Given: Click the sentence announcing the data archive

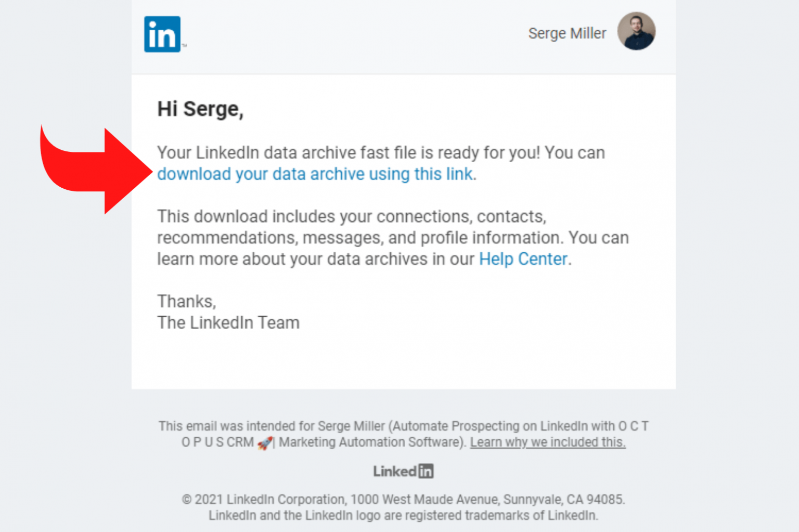Looking at the screenshot, I should pyautogui.click(x=381, y=152).
